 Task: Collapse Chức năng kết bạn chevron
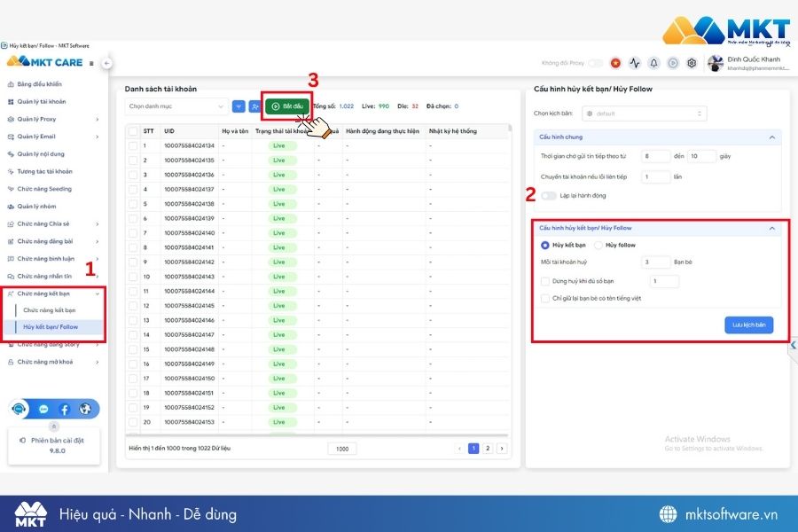(x=98, y=293)
